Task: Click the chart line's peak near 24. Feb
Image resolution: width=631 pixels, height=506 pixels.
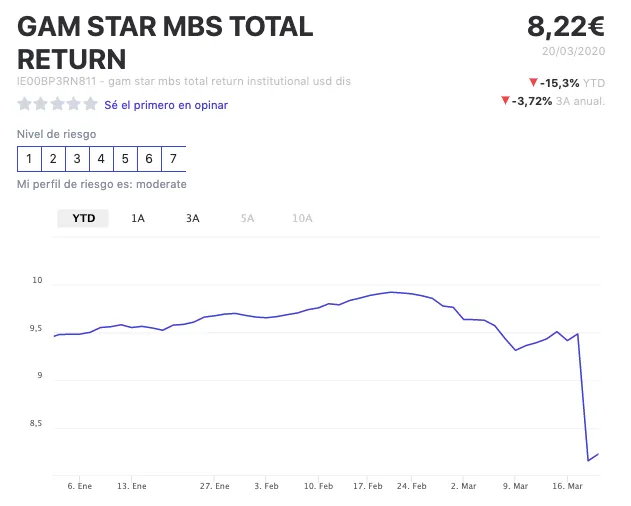Action: click(x=393, y=292)
